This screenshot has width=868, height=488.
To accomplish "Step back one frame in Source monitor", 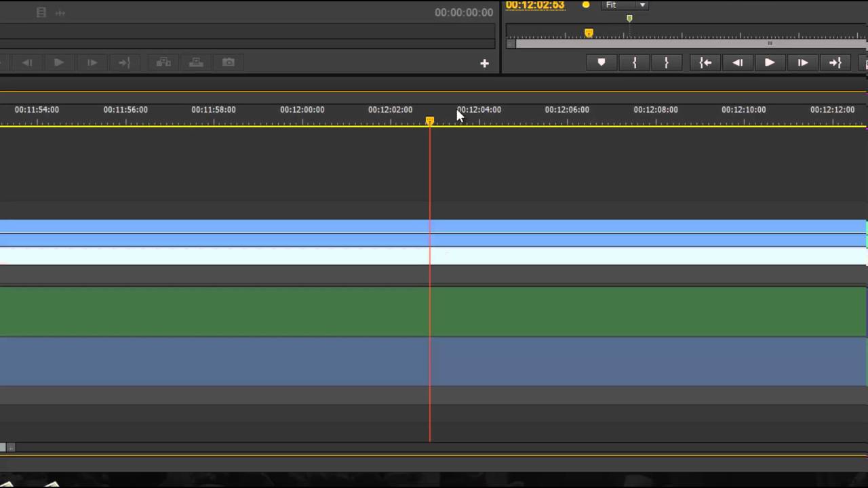I will (x=26, y=62).
